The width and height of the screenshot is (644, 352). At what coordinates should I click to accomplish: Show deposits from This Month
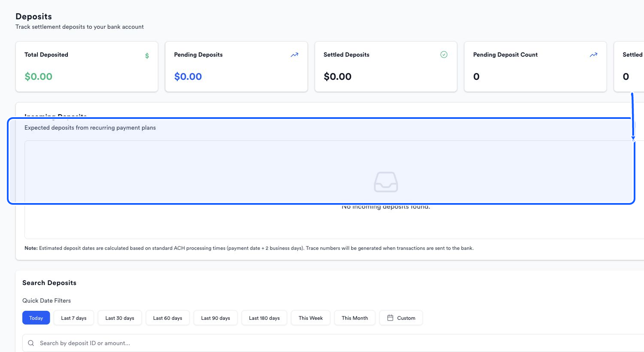tap(355, 318)
